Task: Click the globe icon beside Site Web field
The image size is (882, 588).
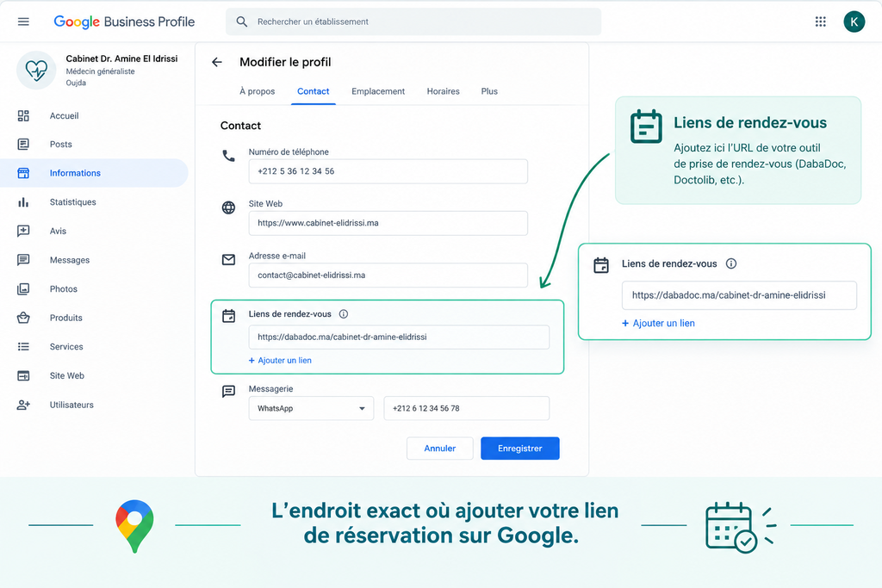Action: point(228,207)
